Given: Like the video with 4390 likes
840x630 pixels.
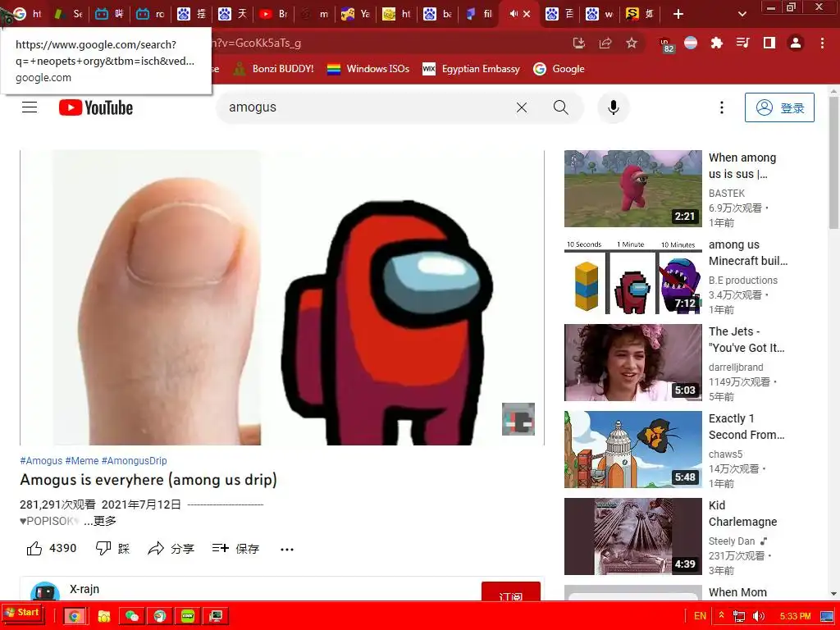Looking at the screenshot, I should tap(52, 549).
